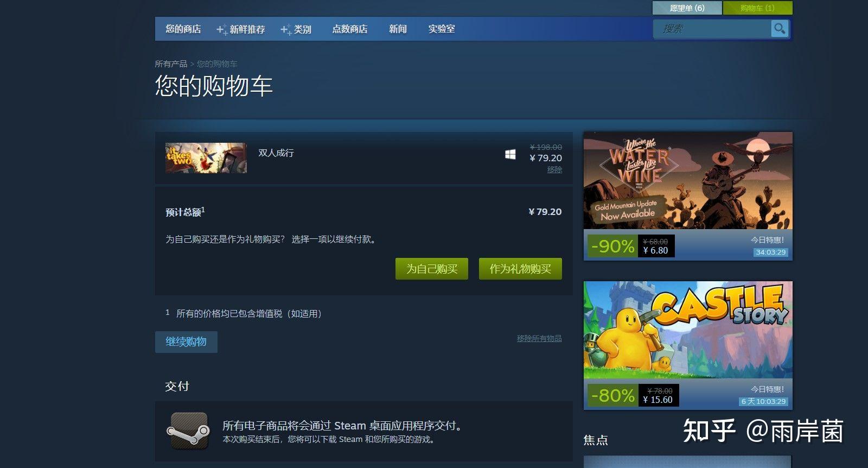Open the 实验室 labs tab
Image resolution: width=868 pixels, height=468 pixels.
442,29
